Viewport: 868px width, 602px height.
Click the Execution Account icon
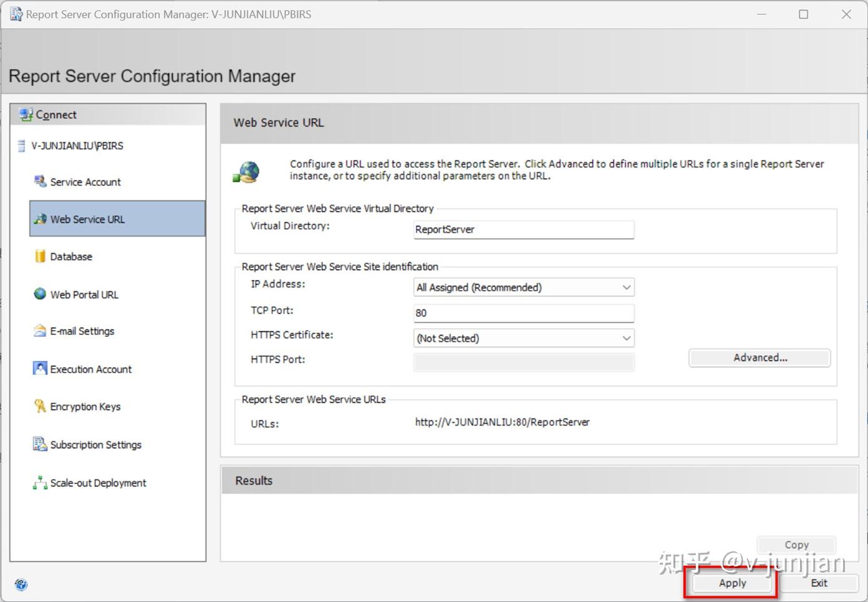tap(40, 368)
